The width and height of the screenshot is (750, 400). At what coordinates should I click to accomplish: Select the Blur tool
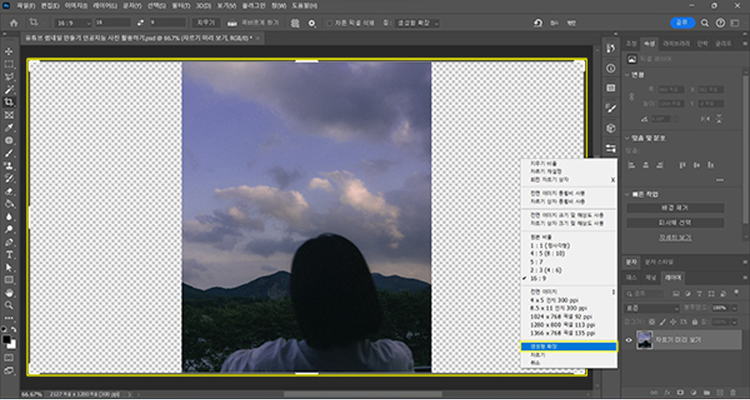(x=9, y=216)
